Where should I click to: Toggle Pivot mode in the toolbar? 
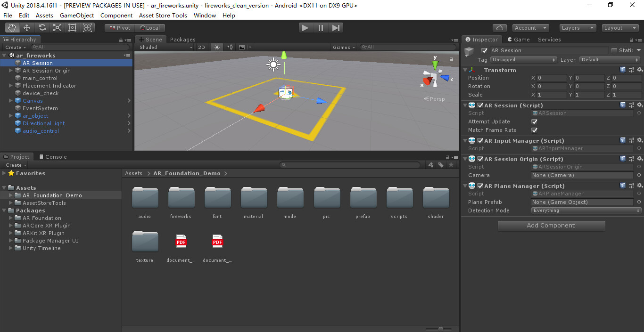119,27
